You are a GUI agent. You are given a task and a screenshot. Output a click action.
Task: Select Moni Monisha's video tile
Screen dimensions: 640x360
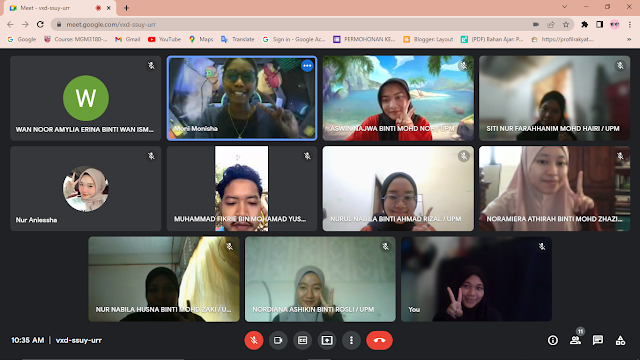pos(242,98)
